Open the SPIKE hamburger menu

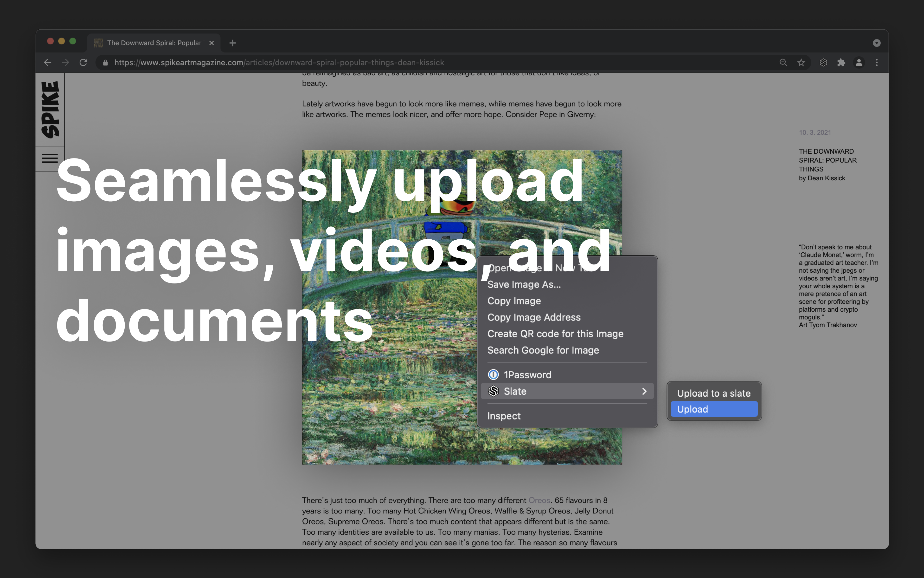[x=50, y=158]
